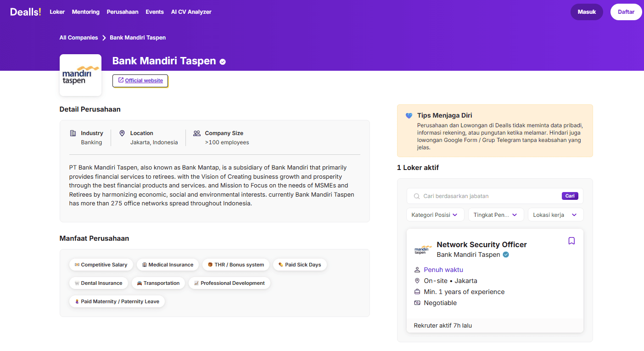Click the mandiri taspen logo in the job card

coord(423,249)
